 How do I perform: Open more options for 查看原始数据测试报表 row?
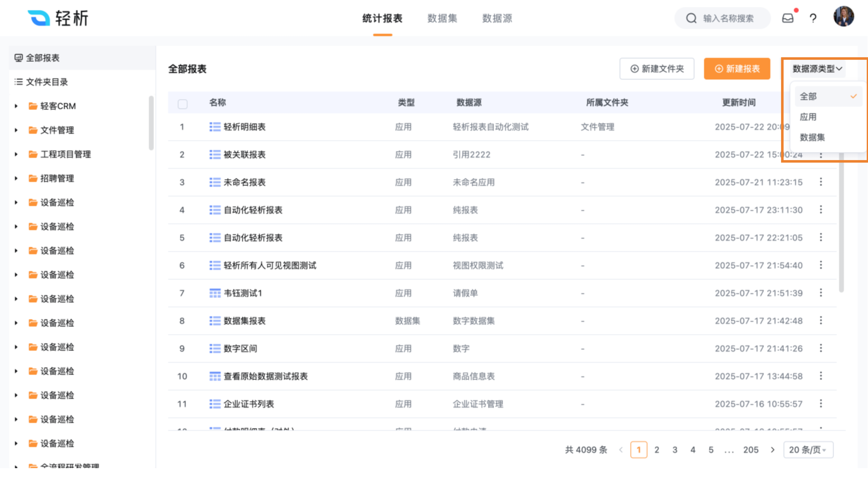(x=821, y=376)
